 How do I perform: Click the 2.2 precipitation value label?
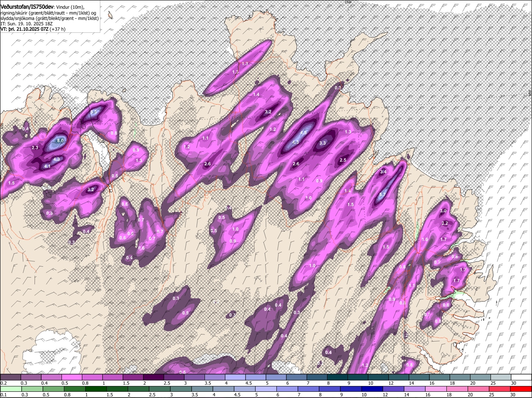coord(445,223)
